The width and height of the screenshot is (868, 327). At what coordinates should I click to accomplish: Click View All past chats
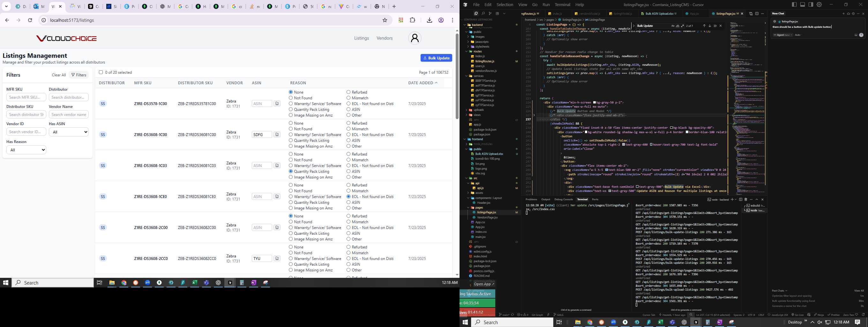pyautogui.click(x=859, y=290)
